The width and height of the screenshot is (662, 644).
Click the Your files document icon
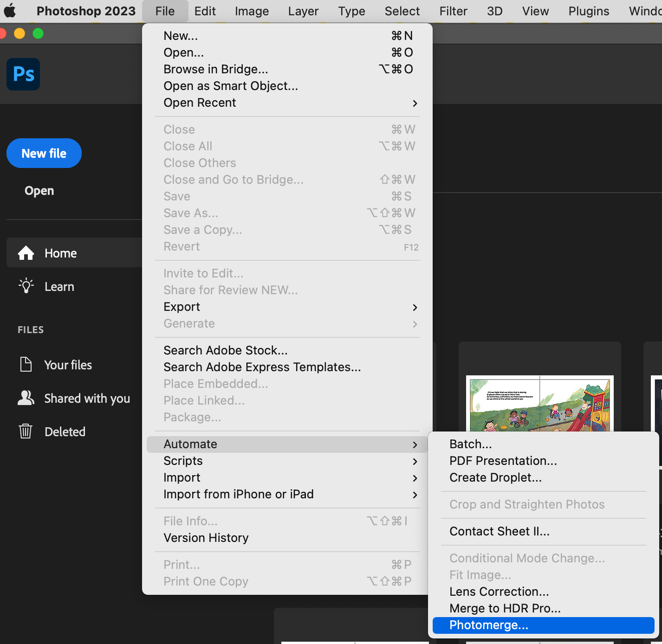coord(26,364)
